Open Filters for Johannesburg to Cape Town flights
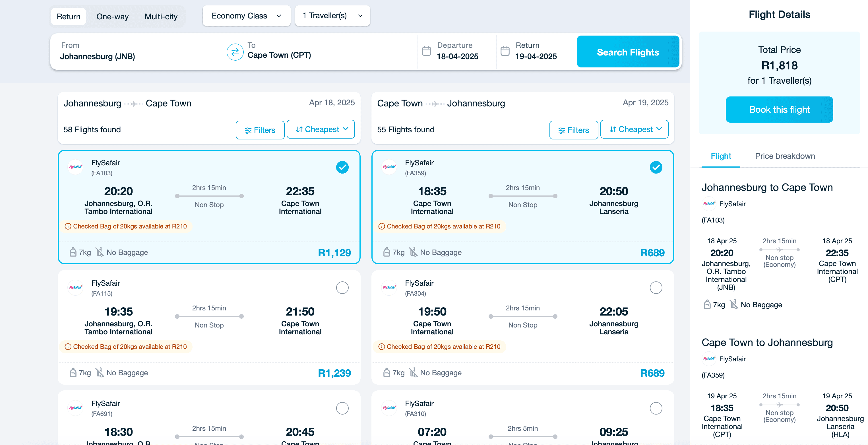Viewport: 868px width, 445px height. coord(260,130)
